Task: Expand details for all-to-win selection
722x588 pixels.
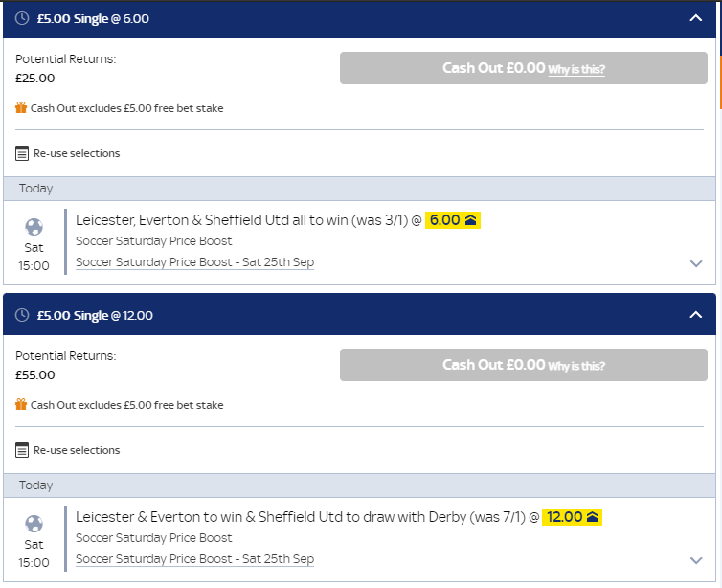Action: (x=696, y=264)
